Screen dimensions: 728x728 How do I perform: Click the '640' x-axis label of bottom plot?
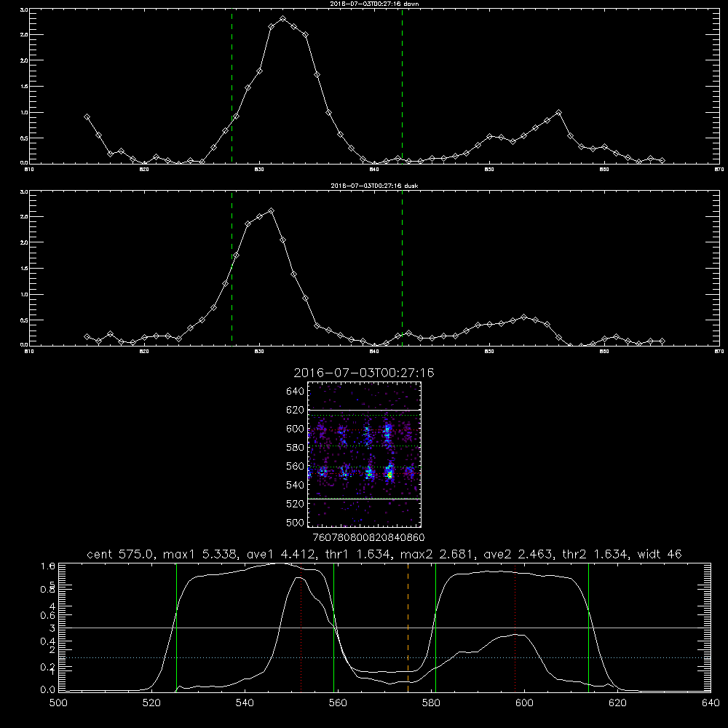(x=711, y=703)
